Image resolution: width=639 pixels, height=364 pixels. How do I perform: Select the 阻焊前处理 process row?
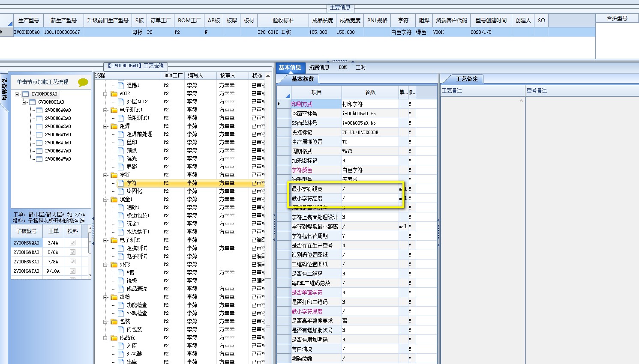pyautogui.click(x=140, y=134)
